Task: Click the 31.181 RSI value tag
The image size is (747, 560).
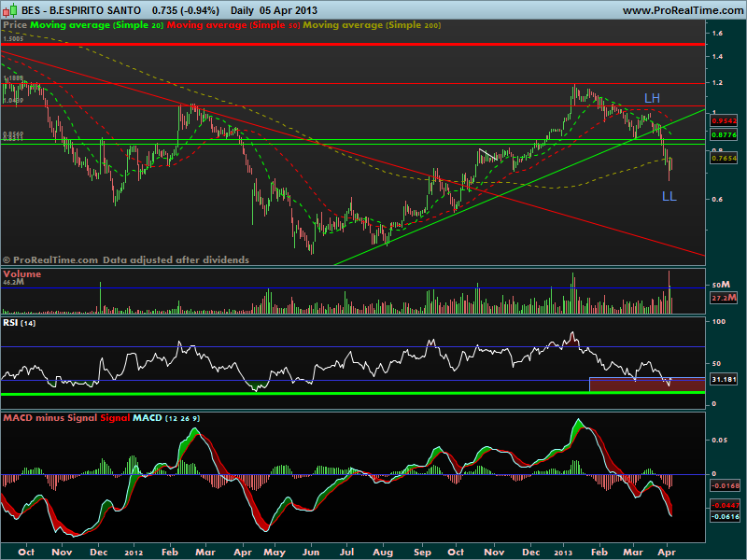Action: tap(724, 380)
